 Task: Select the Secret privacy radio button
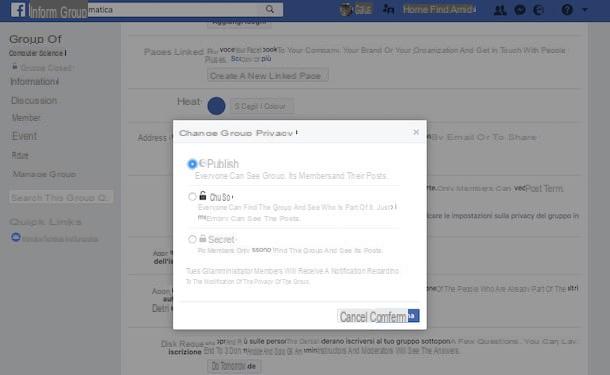tap(192, 239)
